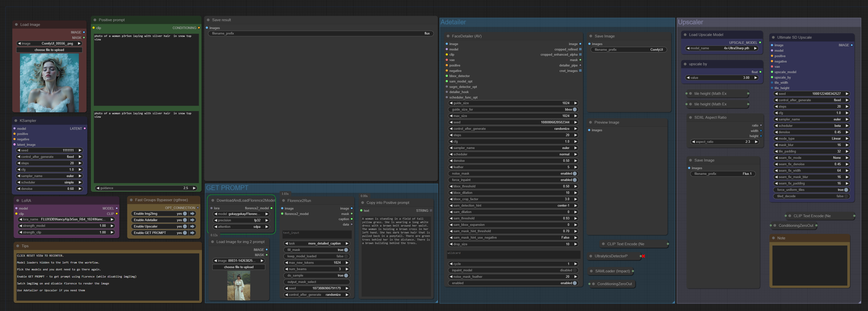868x311 pixels.
Task: Click the right arrow on KSampler seed
Action: coord(80,150)
